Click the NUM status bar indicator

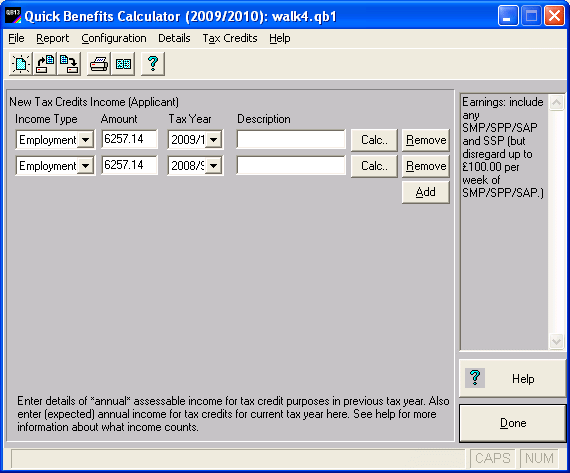pos(539,458)
